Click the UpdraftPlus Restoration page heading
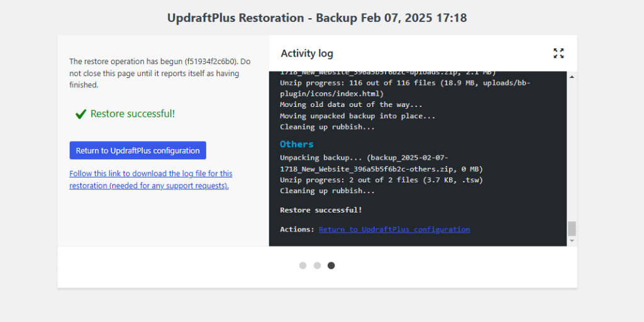The image size is (644, 322). pos(317,18)
